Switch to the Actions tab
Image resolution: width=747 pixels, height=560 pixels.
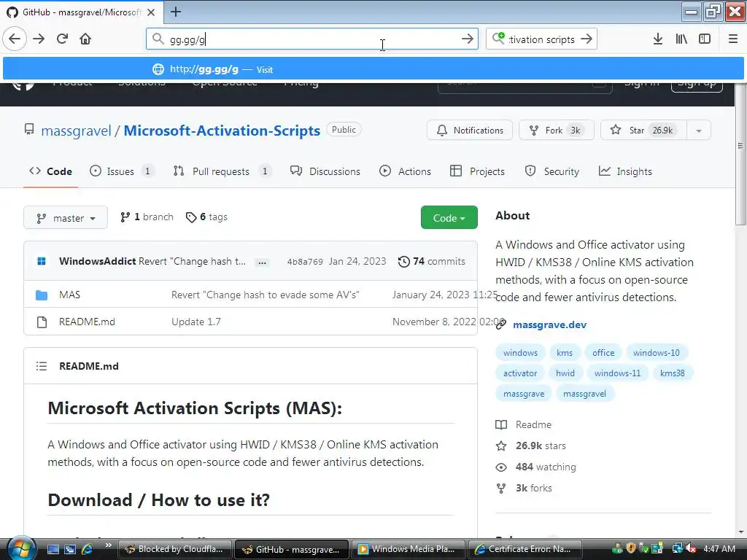405,171
